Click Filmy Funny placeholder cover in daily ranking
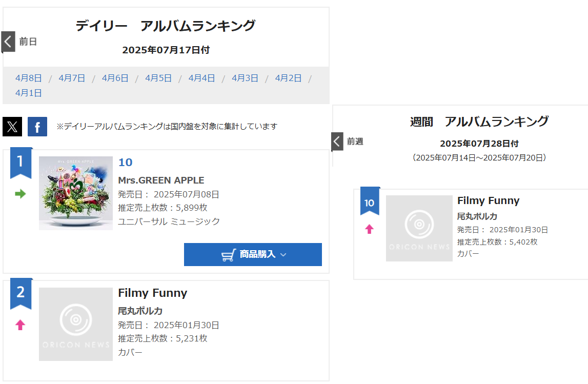 pyautogui.click(x=76, y=325)
